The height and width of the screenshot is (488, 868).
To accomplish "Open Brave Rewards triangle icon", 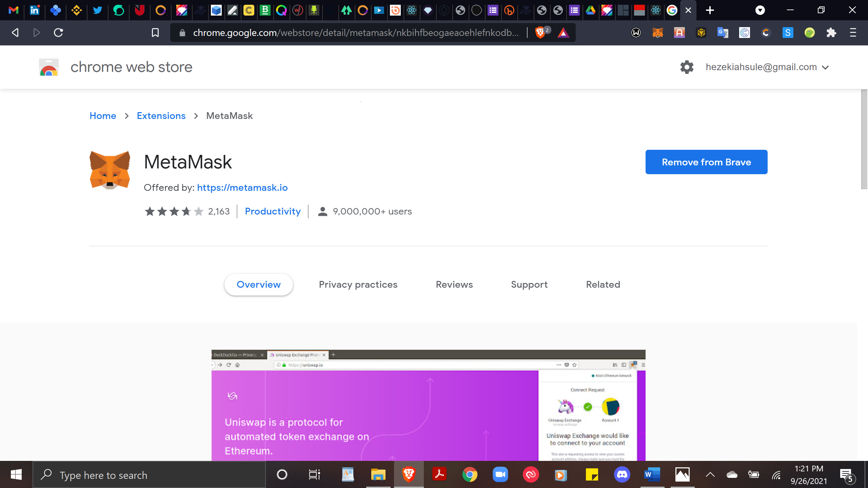I will click(563, 33).
